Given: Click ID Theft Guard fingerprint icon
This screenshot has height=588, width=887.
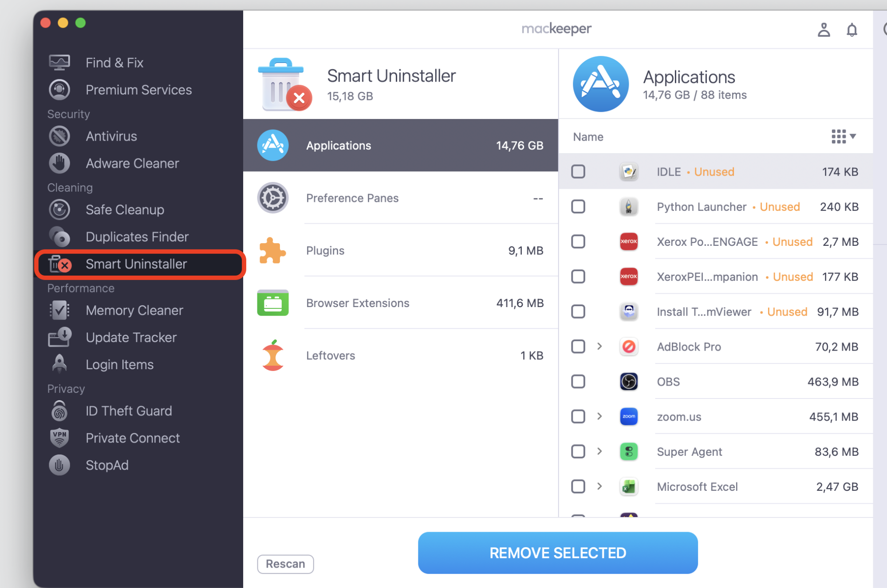Looking at the screenshot, I should (x=59, y=411).
